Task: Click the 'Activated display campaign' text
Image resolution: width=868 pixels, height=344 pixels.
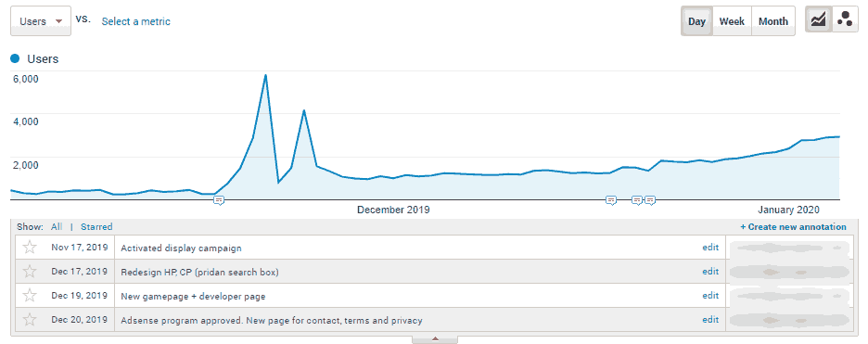Action: (x=181, y=248)
